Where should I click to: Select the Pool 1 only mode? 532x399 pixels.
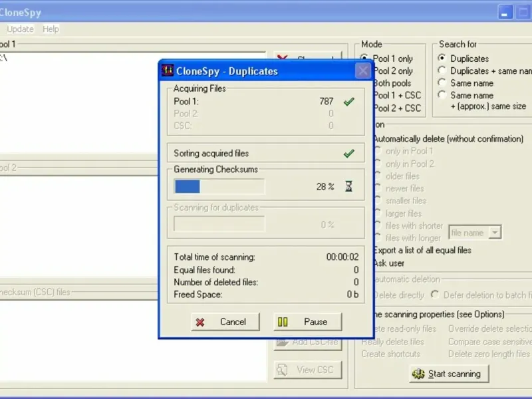click(x=387, y=59)
